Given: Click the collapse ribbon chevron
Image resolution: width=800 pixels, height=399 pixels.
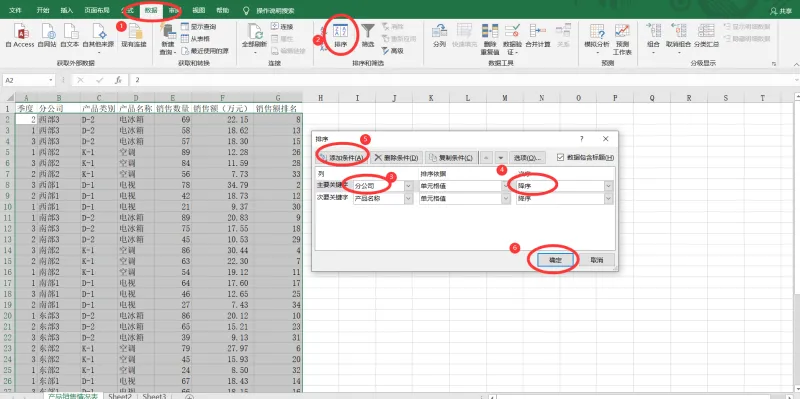Looking at the screenshot, I should click(x=795, y=64).
